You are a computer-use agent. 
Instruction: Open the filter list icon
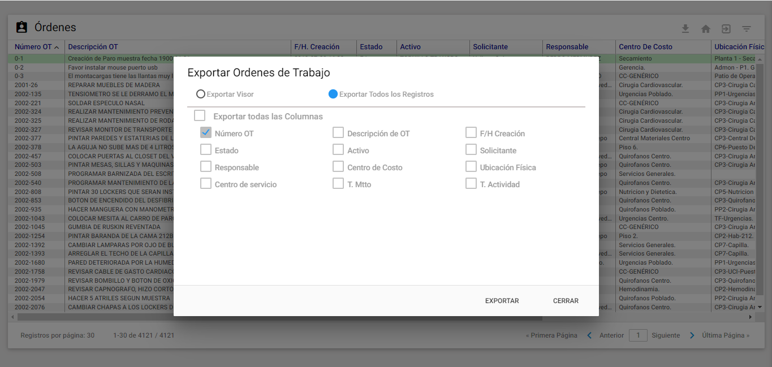point(746,29)
